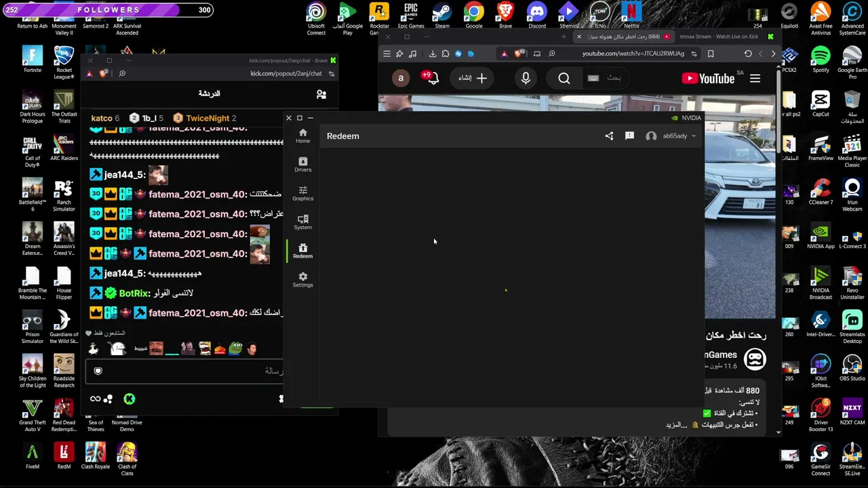Select the Redeem item in NVIDIA sidebar
Viewport: 868px width, 488px height.
(x=302, y=251)
